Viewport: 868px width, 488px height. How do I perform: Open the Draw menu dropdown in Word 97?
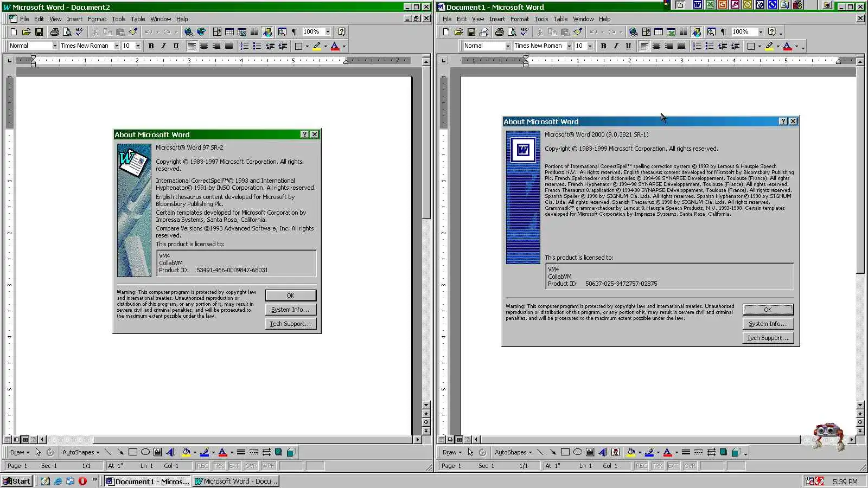pos(20,452)
